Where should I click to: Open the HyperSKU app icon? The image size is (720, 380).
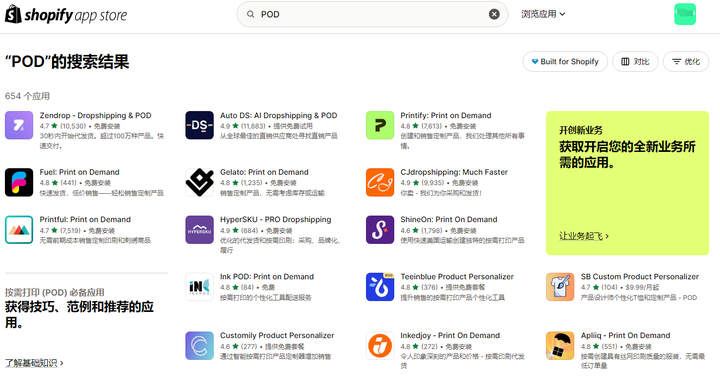(x=199, y=229)
